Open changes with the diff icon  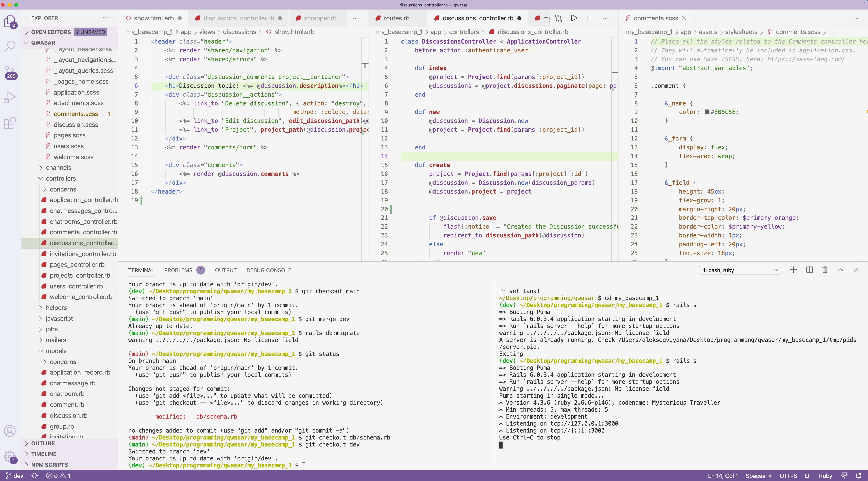click(559, 18)
